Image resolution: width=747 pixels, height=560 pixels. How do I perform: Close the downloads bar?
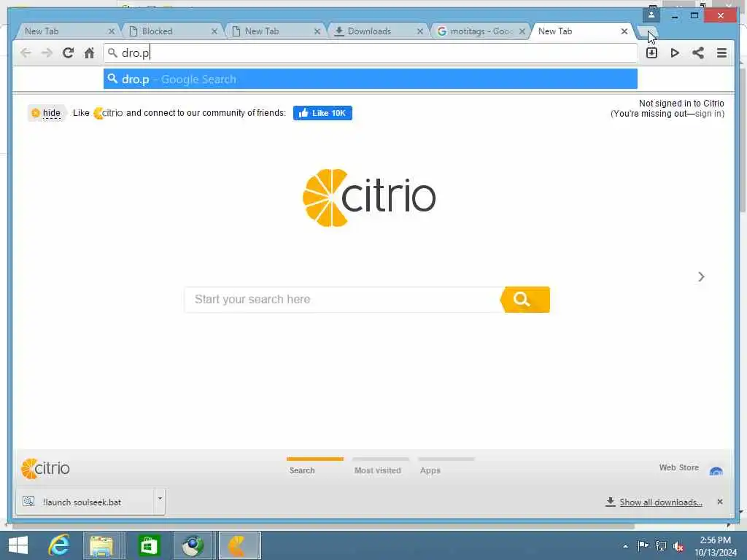coord(720,502)
